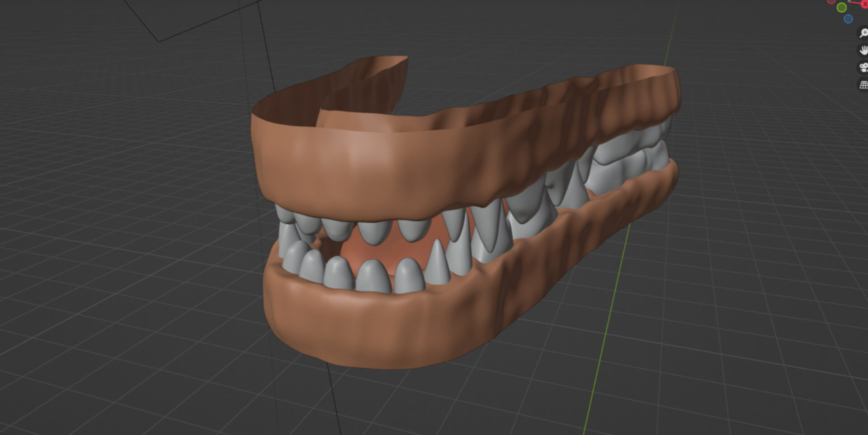Switch perspective/orthographic with the grid icon
The height and width of the screenshot is (435, 868).
(x=863, y=85)
